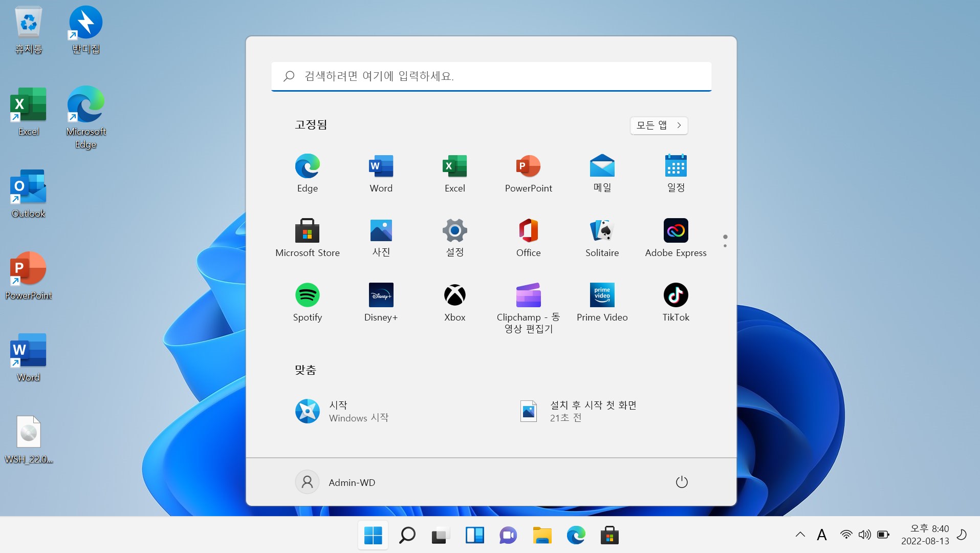Open Excel in pinned apps grid
980x553 pixels.
(455, 173)
